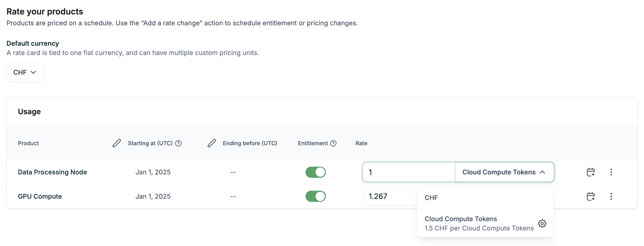644x246 pixels.
Task: Click Jan 1, 2025 start date for GPU Compute
Action: pyautogui.click(x=153, y=196)
